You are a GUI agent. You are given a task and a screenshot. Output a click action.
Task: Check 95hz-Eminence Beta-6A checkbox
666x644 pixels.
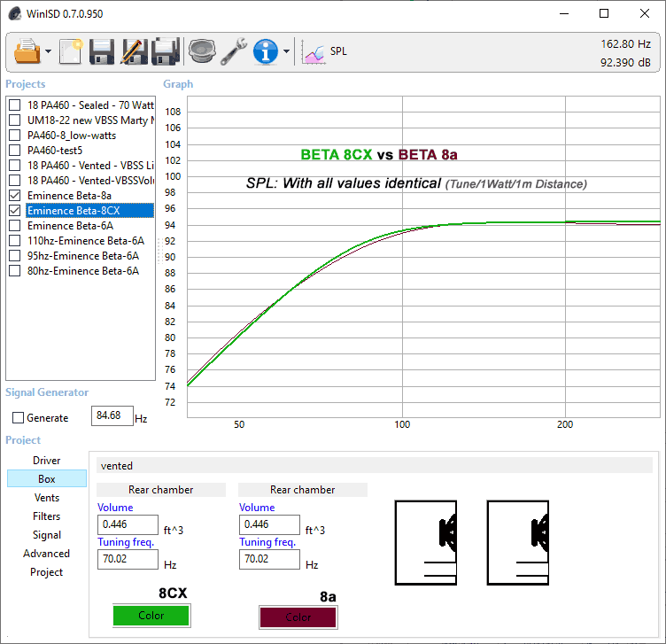coord(15,256)
